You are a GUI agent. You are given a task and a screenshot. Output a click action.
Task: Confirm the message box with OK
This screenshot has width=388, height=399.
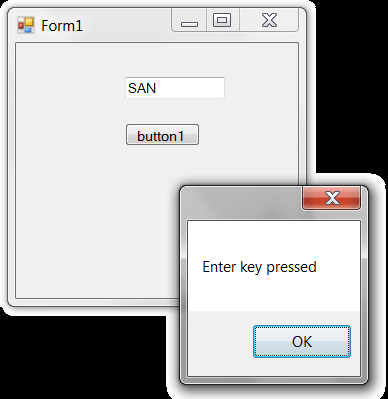302,342
